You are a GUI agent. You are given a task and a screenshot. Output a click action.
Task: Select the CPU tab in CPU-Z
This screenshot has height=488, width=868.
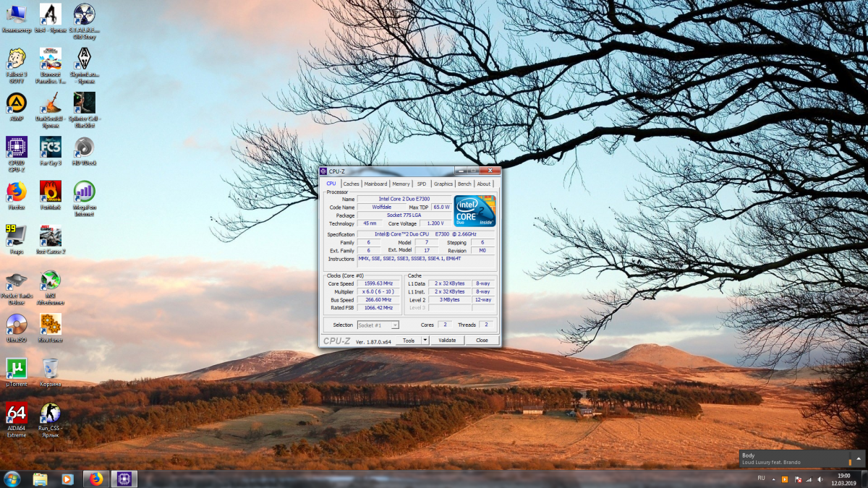coord(331,184)
